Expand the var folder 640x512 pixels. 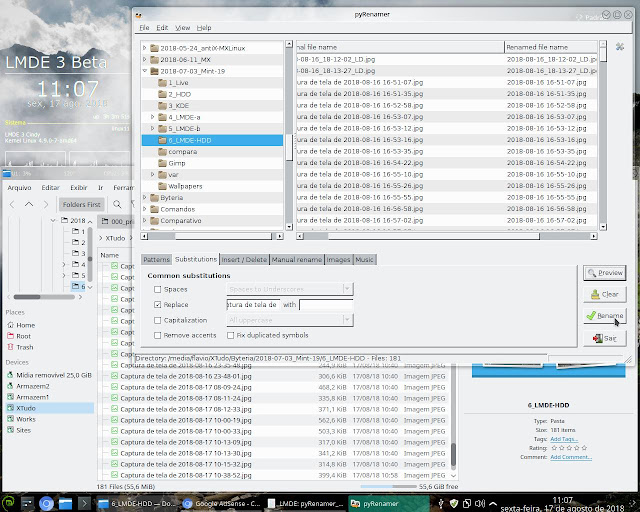[x=153, y=174]
